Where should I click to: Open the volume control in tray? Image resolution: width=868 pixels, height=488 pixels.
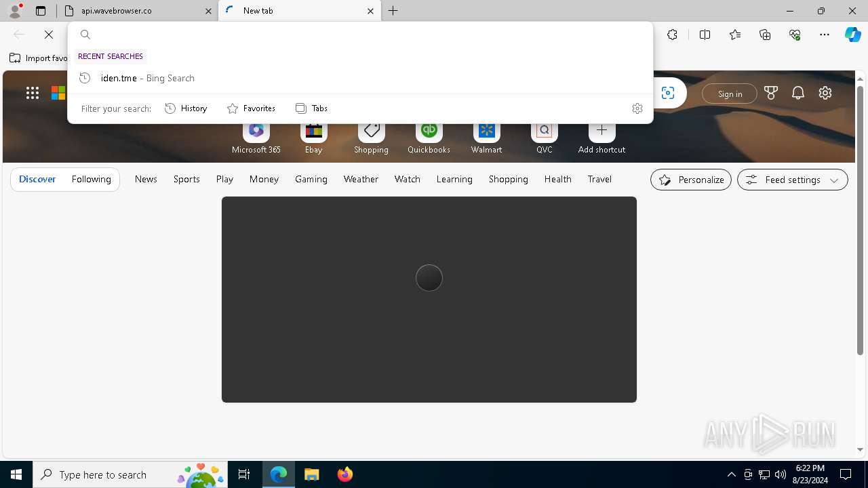pos(780,474)
